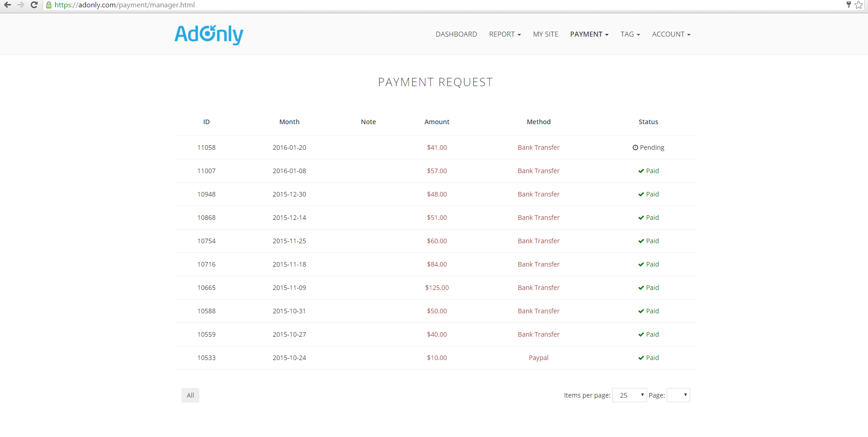Click the date 2015-10-24
The height and width of the screenshot is (437, 868).
point(290,358)
